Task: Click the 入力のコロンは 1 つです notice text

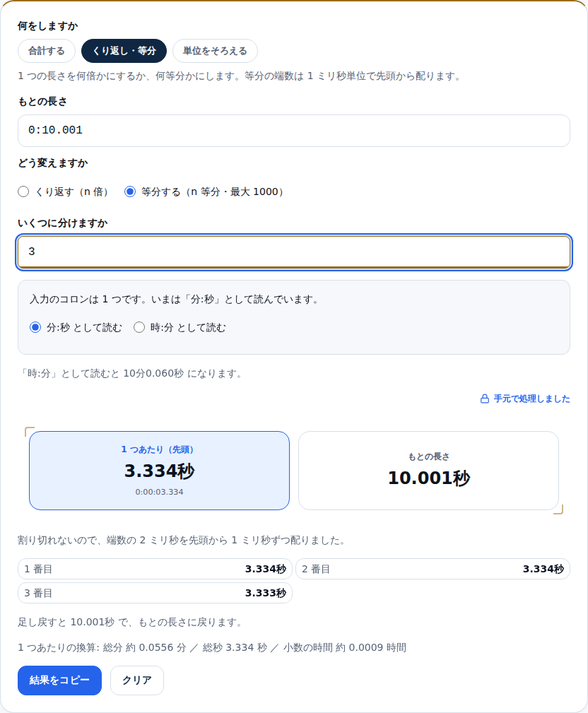Action: 175,300
